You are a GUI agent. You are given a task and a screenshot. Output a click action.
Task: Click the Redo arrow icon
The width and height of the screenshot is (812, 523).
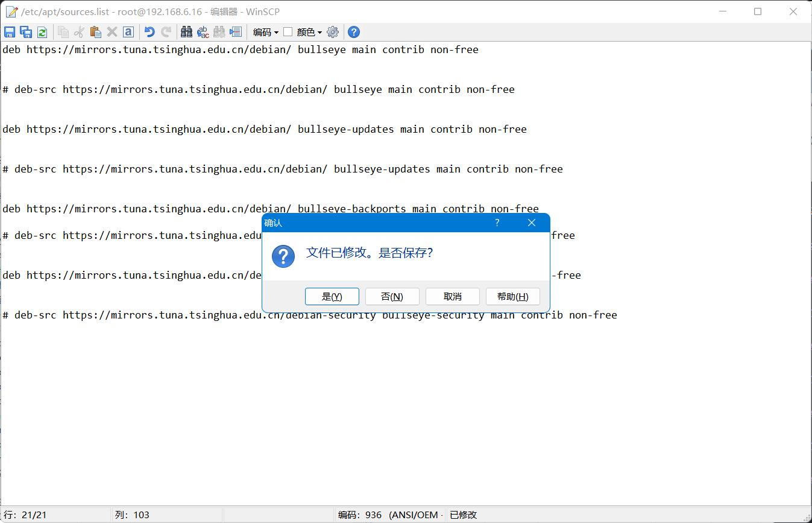[166, 32]
